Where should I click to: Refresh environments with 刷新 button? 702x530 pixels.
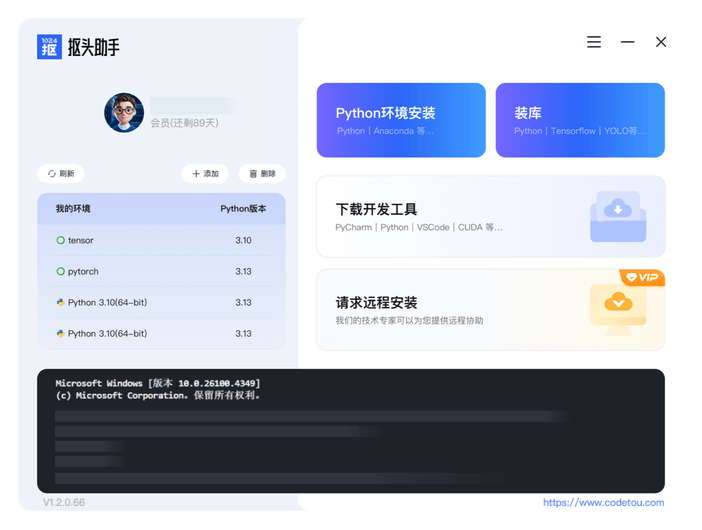pos(61,174)
